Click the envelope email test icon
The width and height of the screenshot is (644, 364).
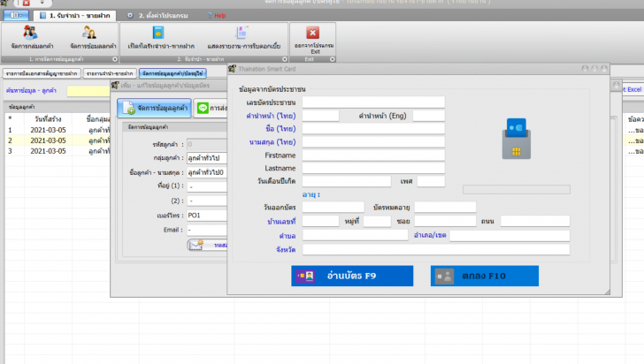[x=195, y=245]
